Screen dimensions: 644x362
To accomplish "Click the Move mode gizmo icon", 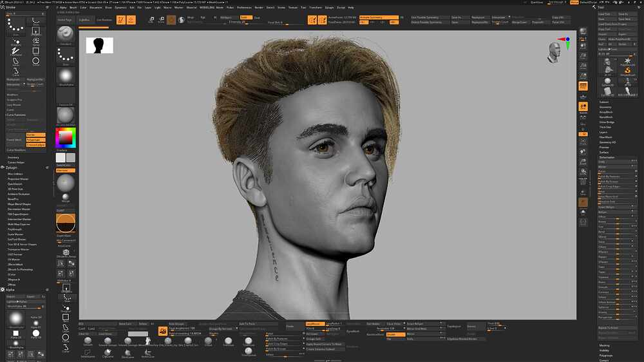I will (x=151, y=20).
